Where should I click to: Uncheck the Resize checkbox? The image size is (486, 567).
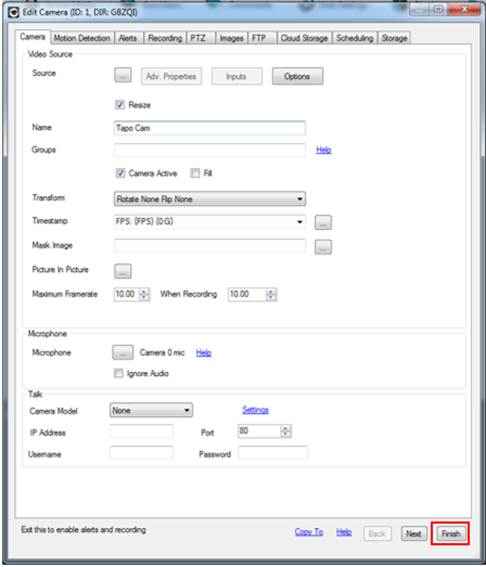[120, 105]
